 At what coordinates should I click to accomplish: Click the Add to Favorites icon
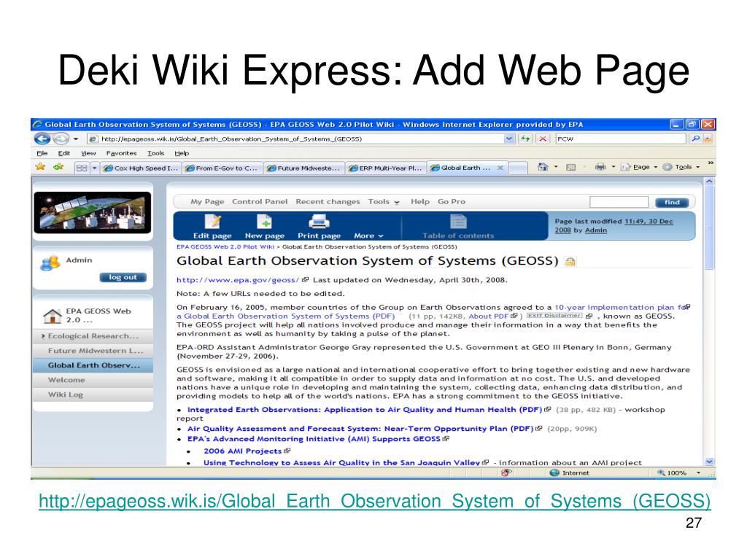58,167
